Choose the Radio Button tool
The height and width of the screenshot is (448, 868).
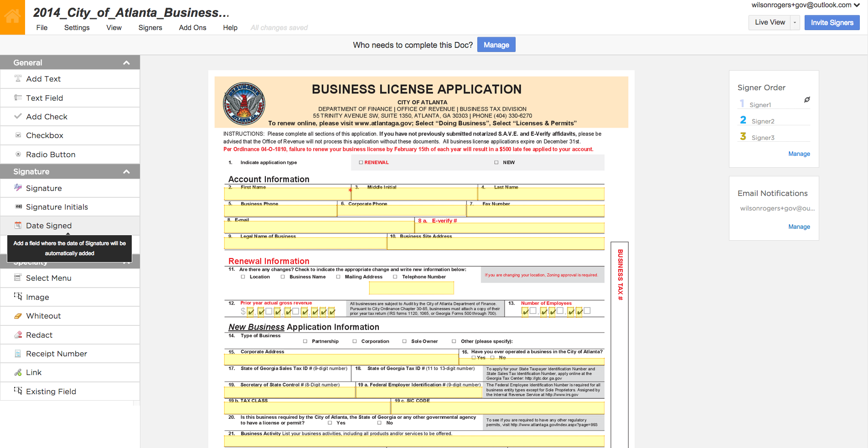50,154
